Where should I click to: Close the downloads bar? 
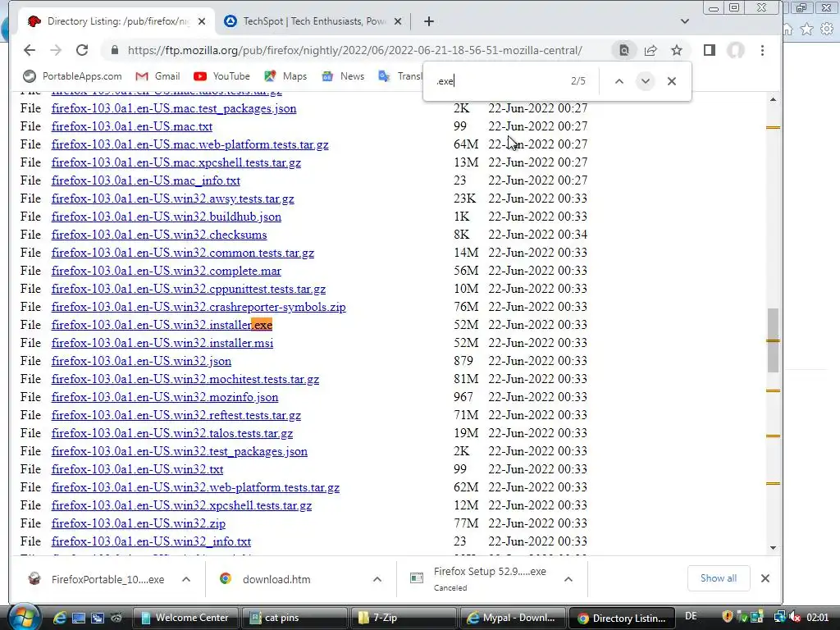765,578
